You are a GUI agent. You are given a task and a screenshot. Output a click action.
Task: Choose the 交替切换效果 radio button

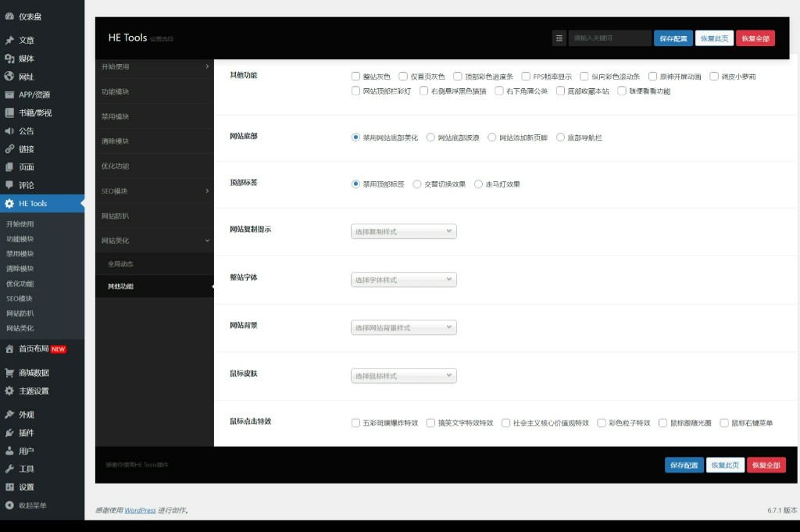point(417,184)
